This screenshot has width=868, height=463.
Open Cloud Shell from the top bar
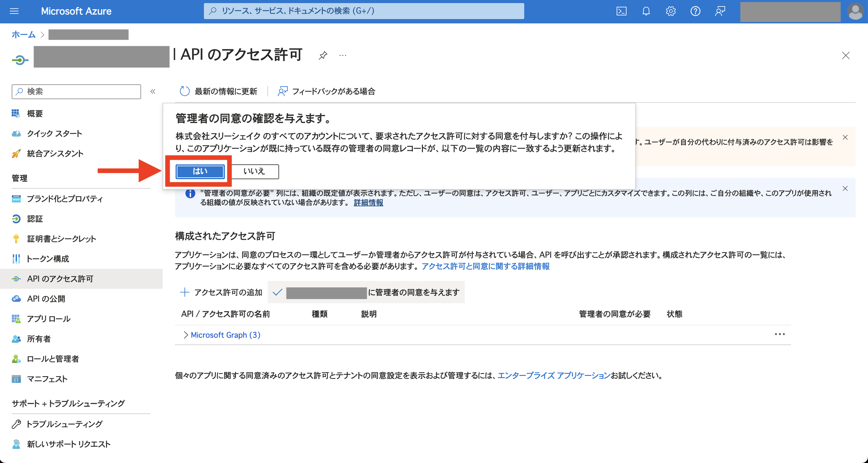(x=621, y=11)
